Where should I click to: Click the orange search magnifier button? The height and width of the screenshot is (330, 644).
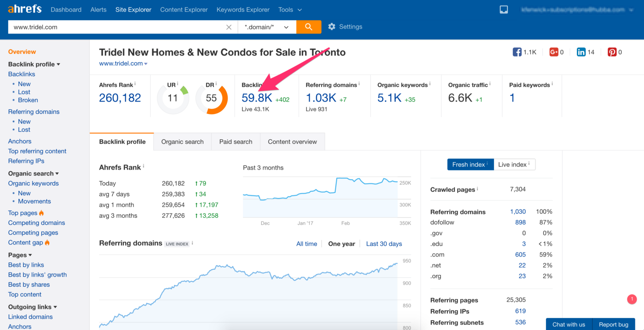point(309,27)
